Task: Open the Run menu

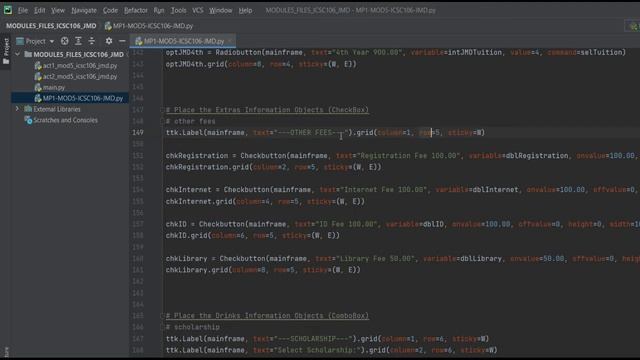Action: pyautogui.click(x=159, y=10)
